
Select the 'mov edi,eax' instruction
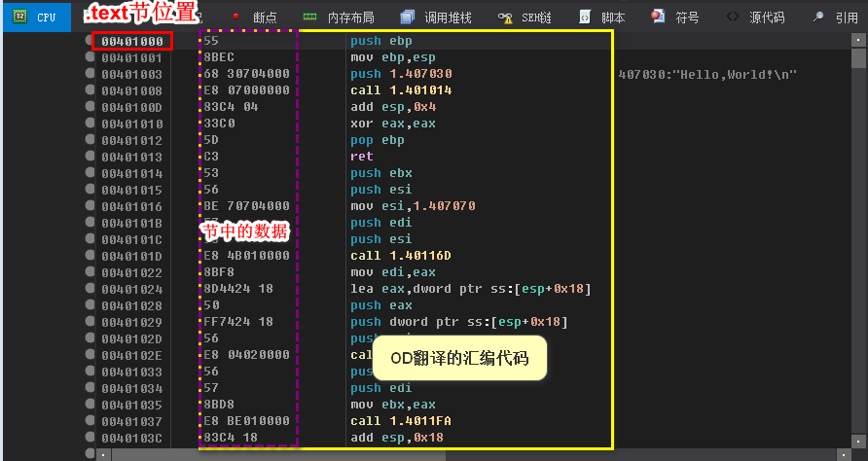(392, 272)
